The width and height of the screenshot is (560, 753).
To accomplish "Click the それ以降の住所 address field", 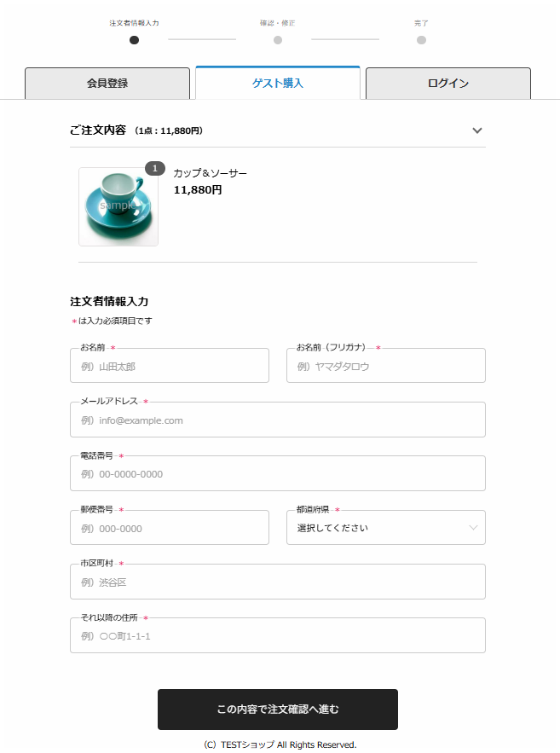I will click(x=278, y=635).
